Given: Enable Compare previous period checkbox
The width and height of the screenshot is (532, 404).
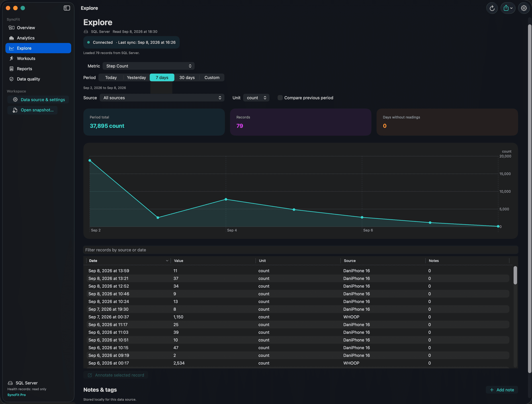Looking at the screenshot, I should pyautogui.click(x=280, y=98).
